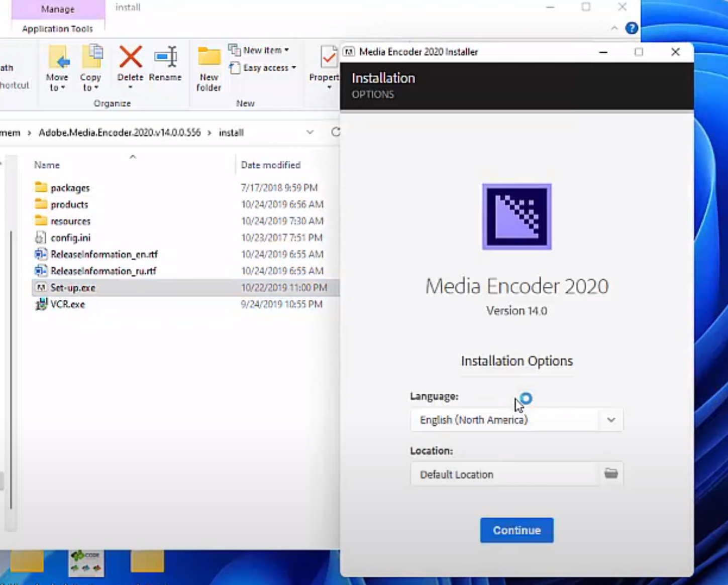
Task: Click the products folder icon
Action: pos(41,204)
